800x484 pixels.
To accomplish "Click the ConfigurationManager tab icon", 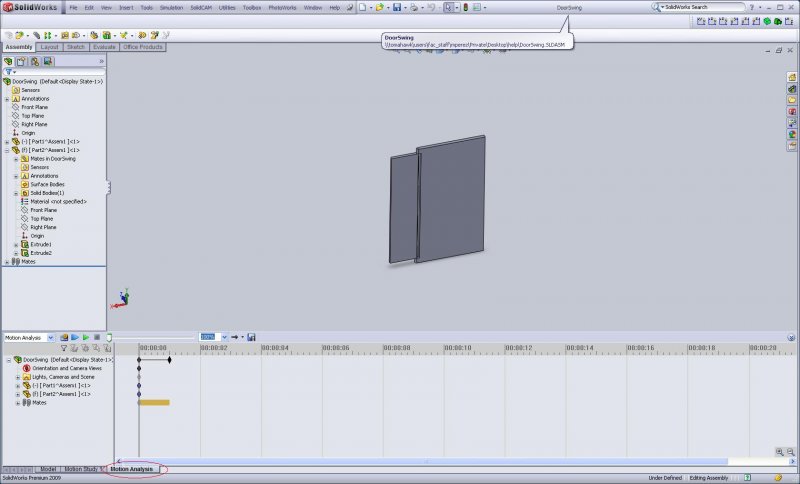I will tap(34, 61).
